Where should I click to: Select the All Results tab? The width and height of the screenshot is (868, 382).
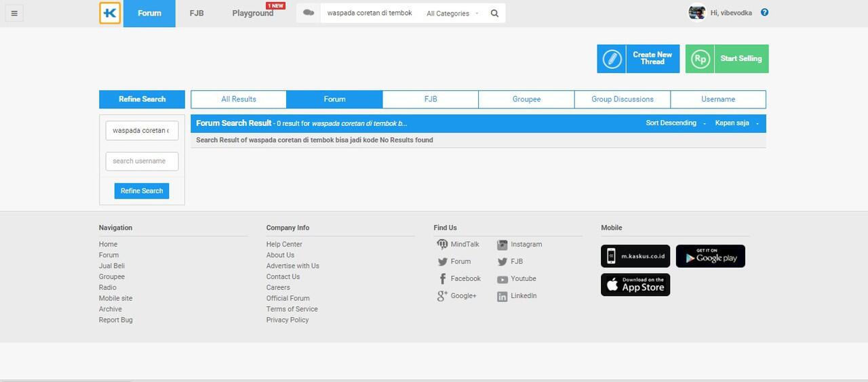[239, 99]
